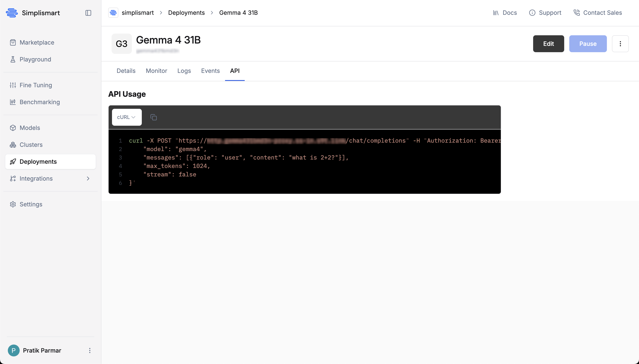Click the "messages" code line
The image size is (639, 364).
[246, 158]
